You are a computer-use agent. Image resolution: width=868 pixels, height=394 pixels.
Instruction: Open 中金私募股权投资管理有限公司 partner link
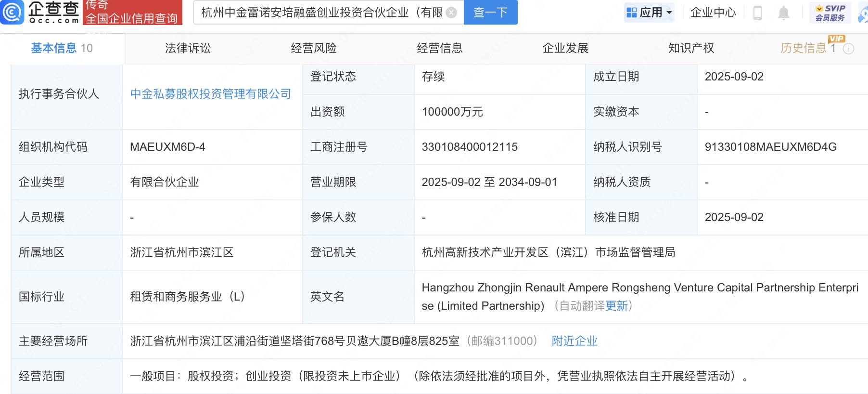pos(211,94)
